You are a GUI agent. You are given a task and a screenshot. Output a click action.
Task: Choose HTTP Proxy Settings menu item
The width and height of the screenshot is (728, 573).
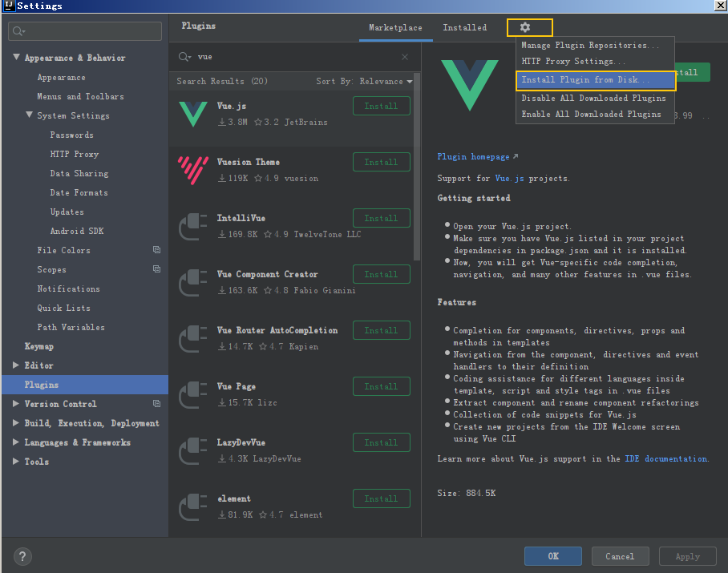point(595,61)
